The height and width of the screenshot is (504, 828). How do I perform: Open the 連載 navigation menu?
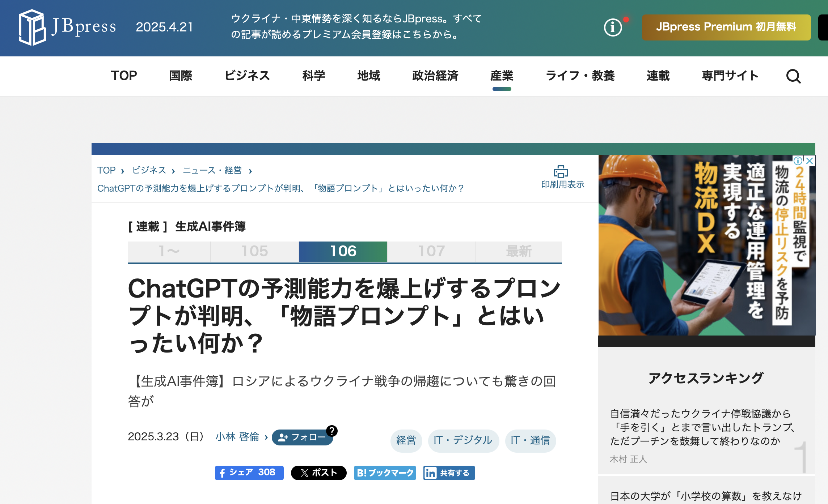(x=658, y=76)
